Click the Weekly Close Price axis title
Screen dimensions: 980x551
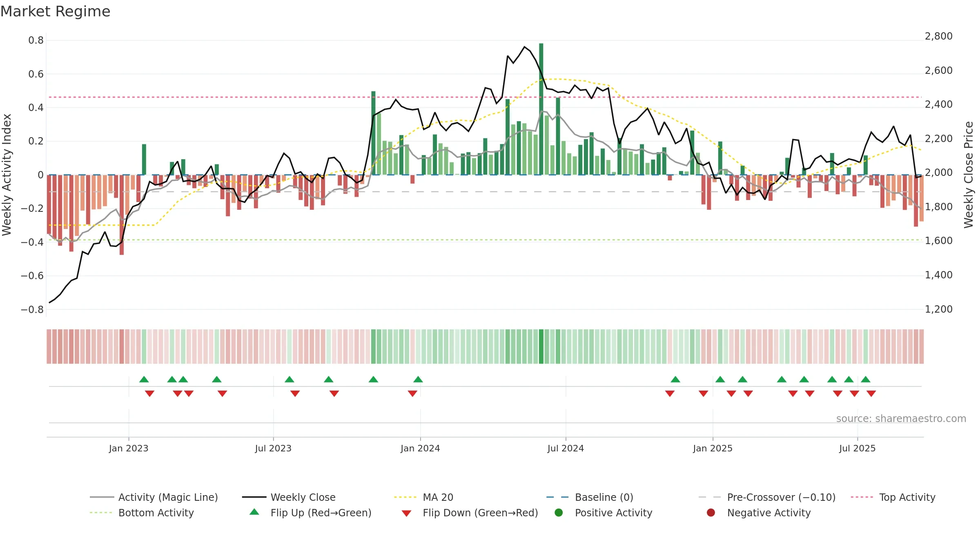(x=969, y=175)
